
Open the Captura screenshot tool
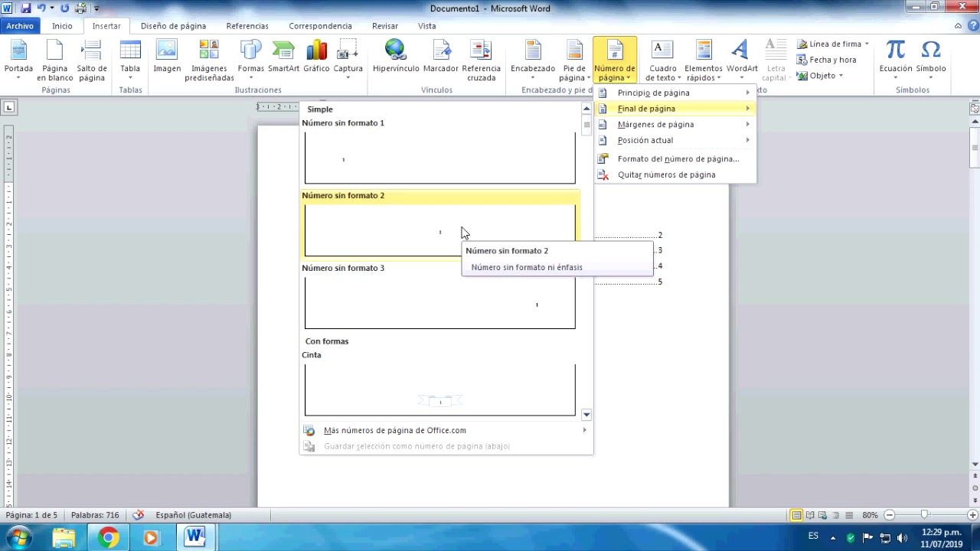point(348,60)
